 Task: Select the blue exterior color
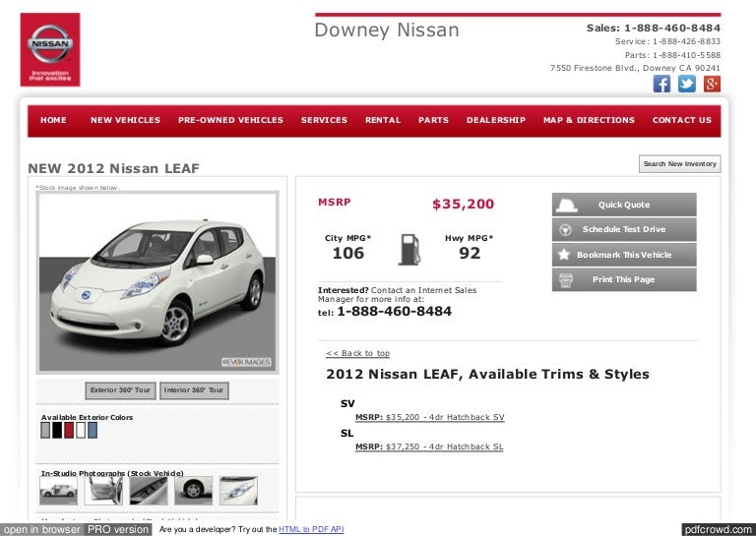pyautogui.click(x=93, y=430)
